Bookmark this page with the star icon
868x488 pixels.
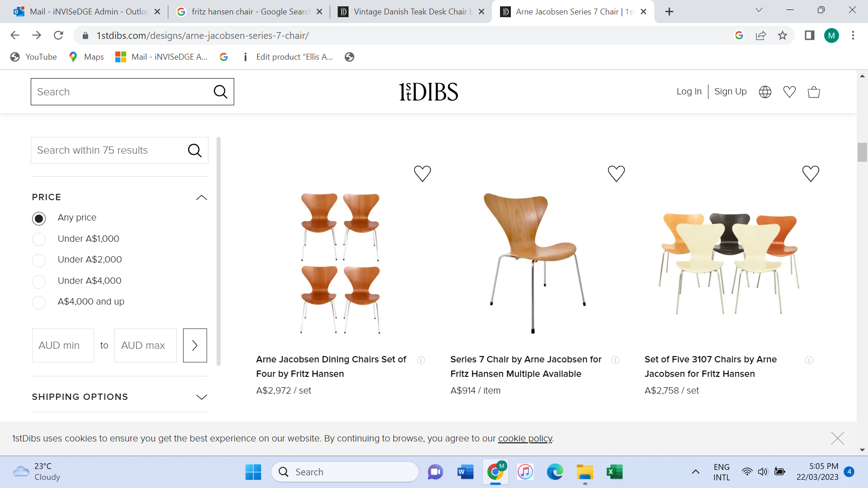[x=783, y=35]
